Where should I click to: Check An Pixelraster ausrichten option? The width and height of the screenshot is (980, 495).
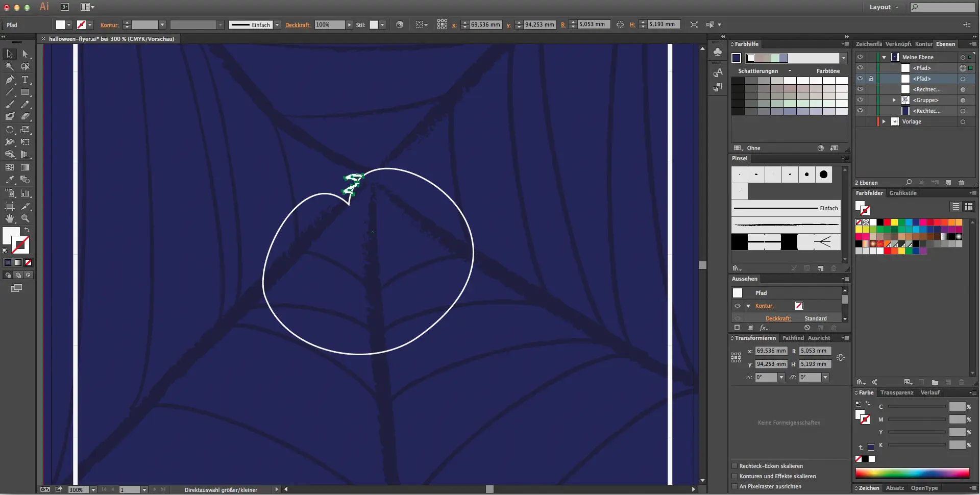point(734,486)
